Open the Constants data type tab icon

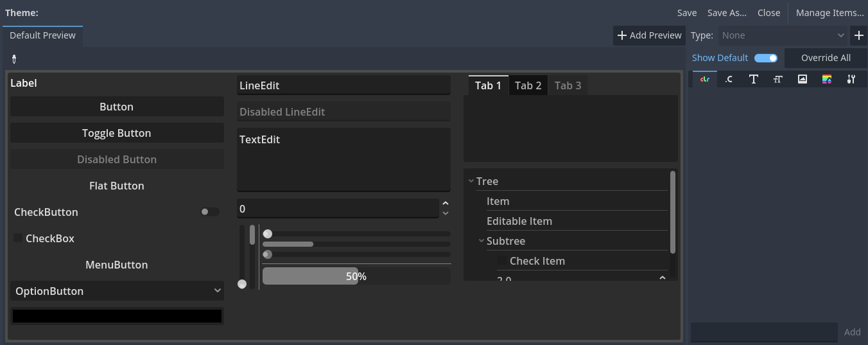[729, 79]
